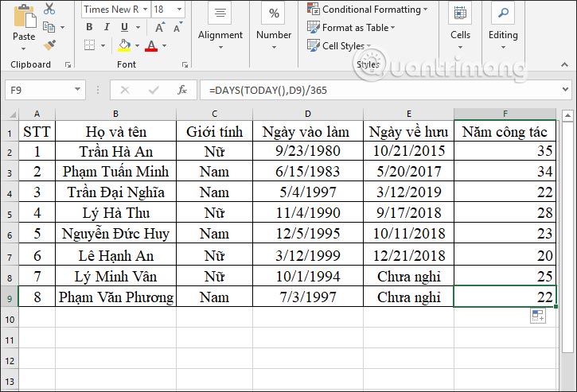This screenshot has width=577, height=392.
Task: Select date cell 5/20/2017
Action: 408,172
